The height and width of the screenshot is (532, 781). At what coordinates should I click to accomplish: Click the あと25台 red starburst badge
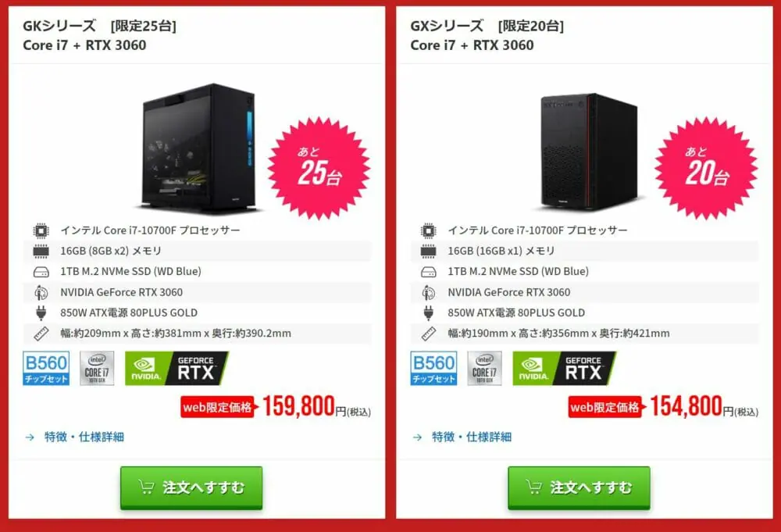[x=319, y=169]
